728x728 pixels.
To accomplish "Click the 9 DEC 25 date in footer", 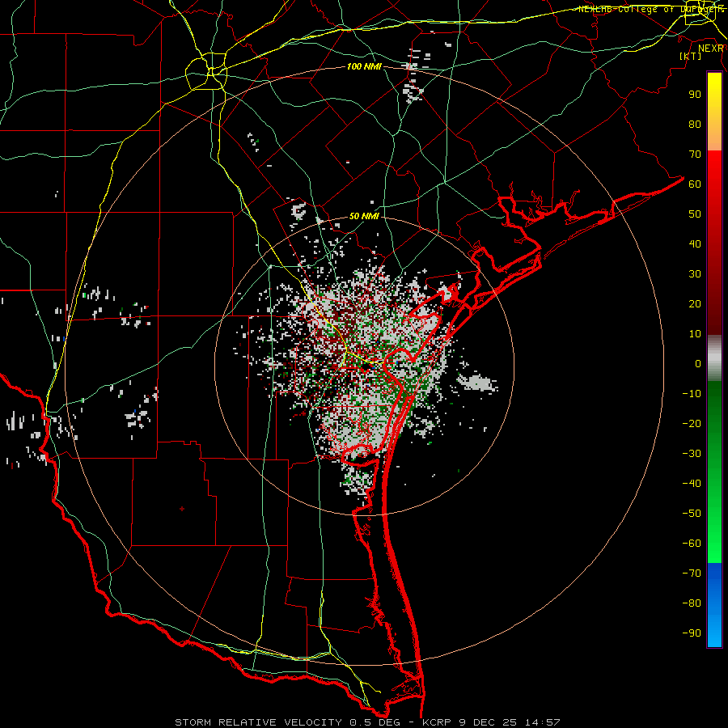I will [x=489, y=722].
